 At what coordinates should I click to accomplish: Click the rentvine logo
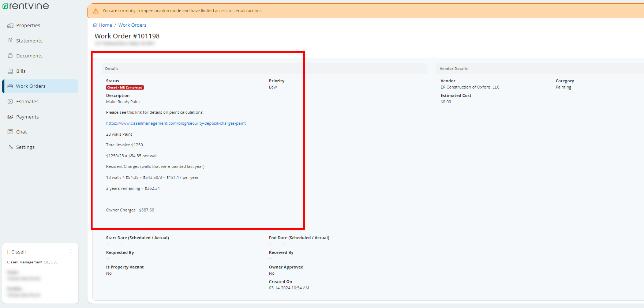tap(26, 6)
